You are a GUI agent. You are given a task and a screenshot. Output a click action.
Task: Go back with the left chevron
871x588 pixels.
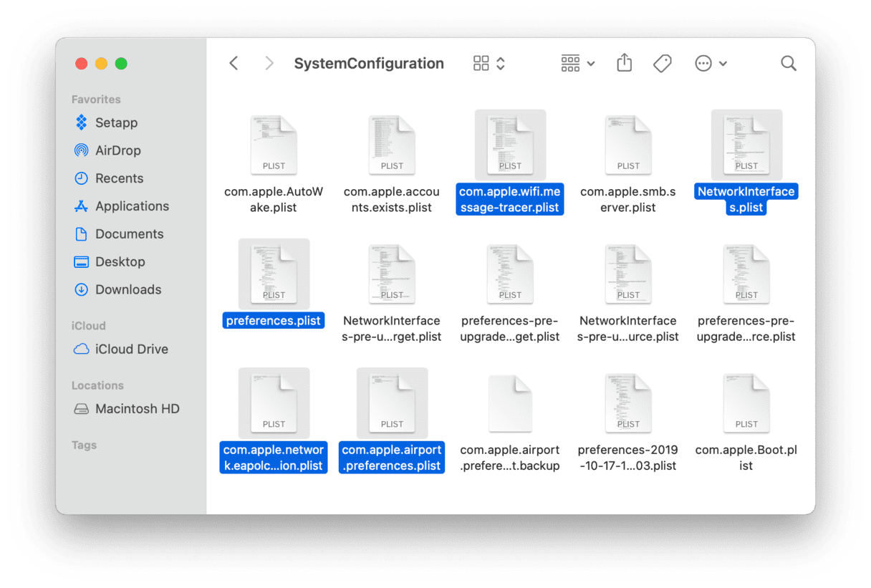[x=234, y=63]
